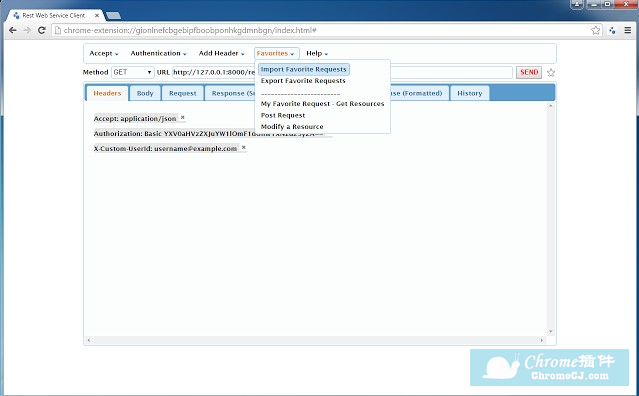Open the Rest Web Service Client extension icon
639x396 pixels.
point(612,30)
